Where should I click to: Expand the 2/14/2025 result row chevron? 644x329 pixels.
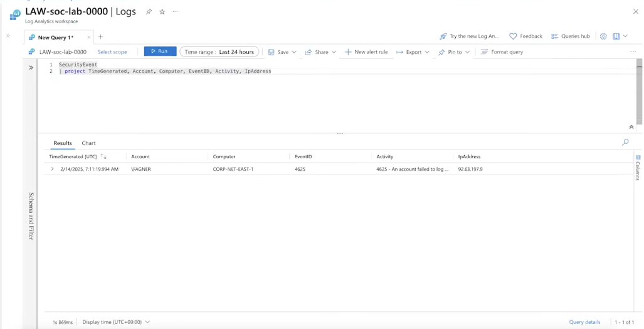click(52, 169)
